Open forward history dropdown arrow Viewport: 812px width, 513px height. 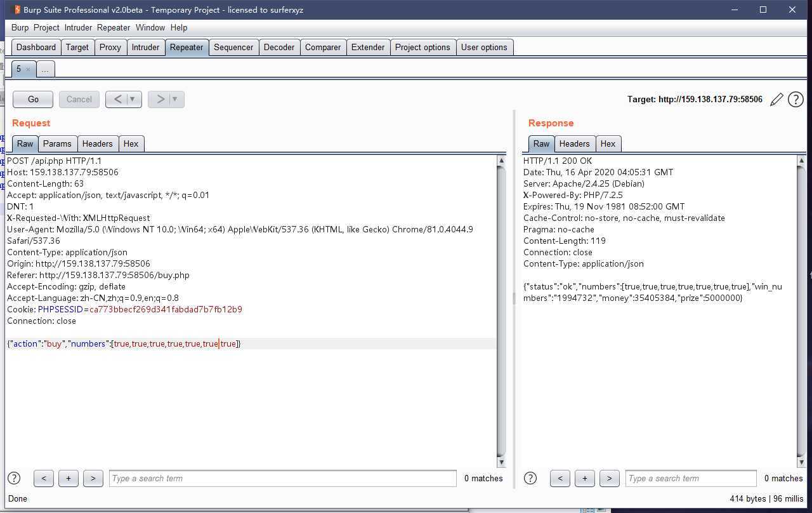tap(175, 99)
